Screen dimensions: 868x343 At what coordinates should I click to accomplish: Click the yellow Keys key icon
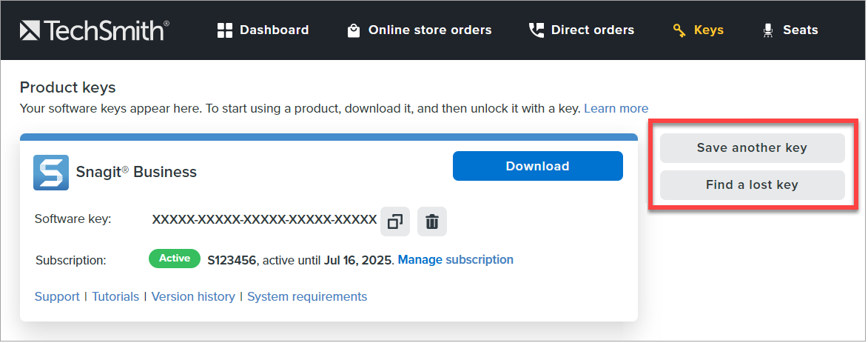click(679, 30)
